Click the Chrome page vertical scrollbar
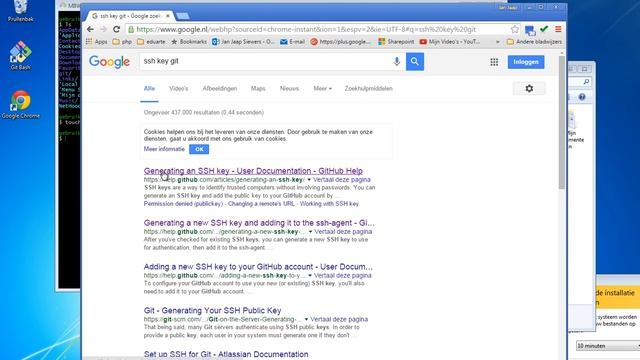640x360 pixels. pyautogui.click(x=562, y=122)
